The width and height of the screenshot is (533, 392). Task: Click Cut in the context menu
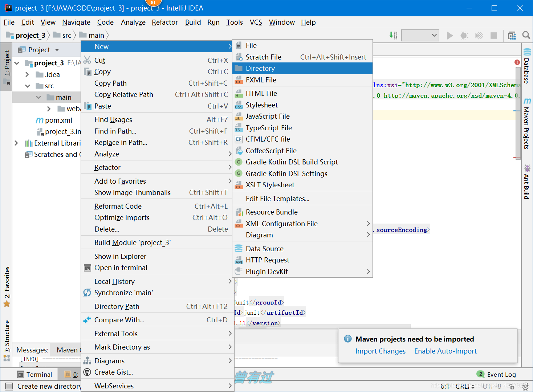click(157, 60)
